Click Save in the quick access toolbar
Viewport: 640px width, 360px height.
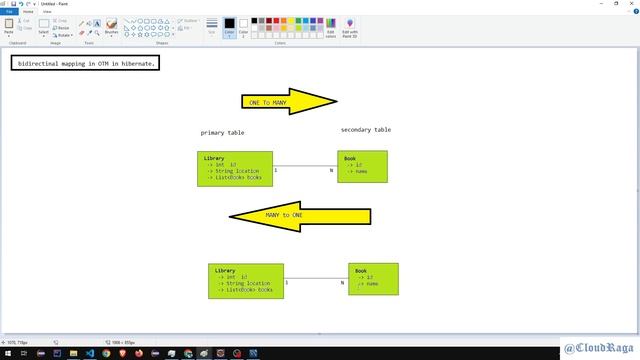click(13, 4)
